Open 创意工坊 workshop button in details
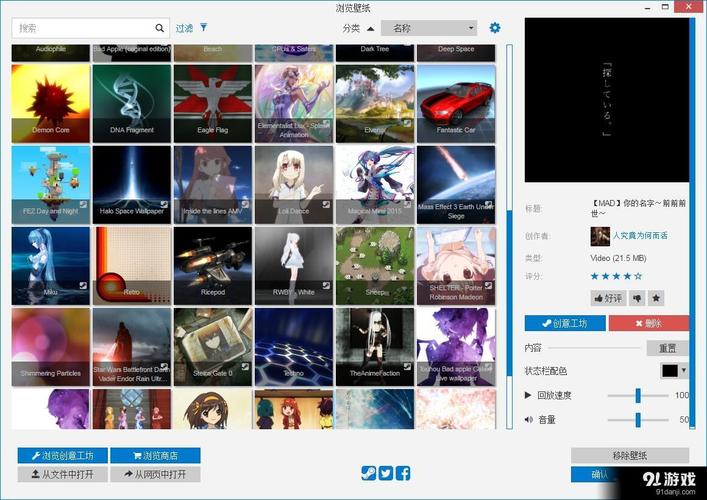This screenshot has height=500, width=707. click(565, 323)
